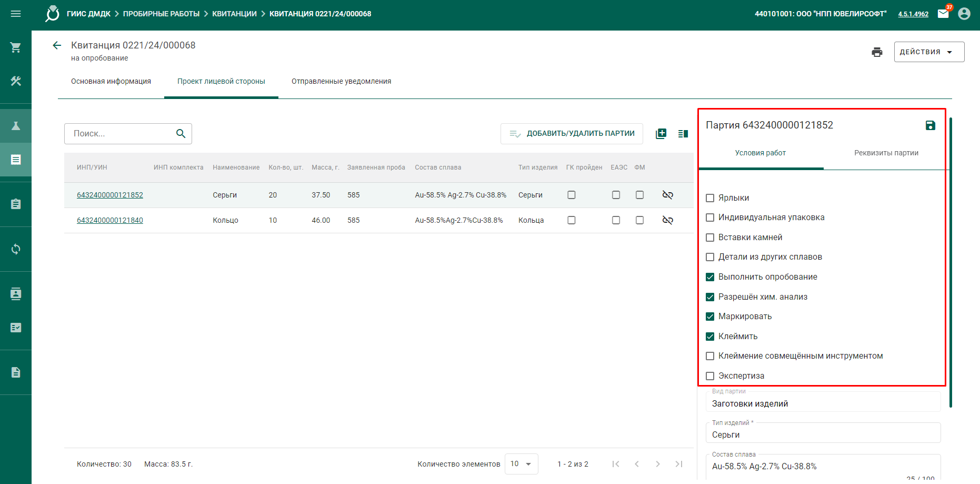Select the Реквизиты партии tab
The image size is (980, 484).
pyautogui.click(x=886, y=153)
